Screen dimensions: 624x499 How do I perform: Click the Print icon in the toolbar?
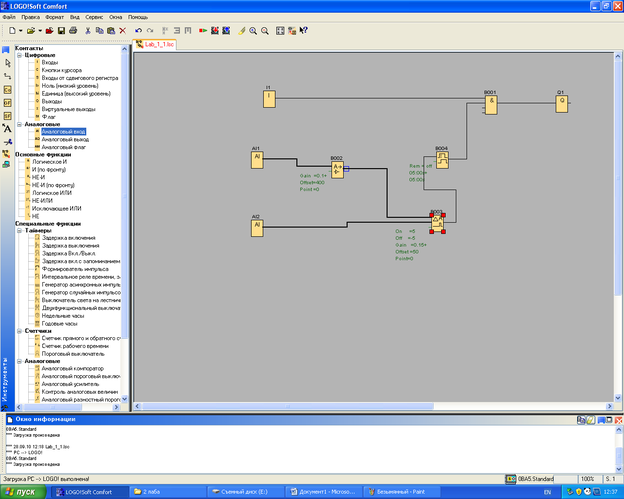tap(74, 31)
